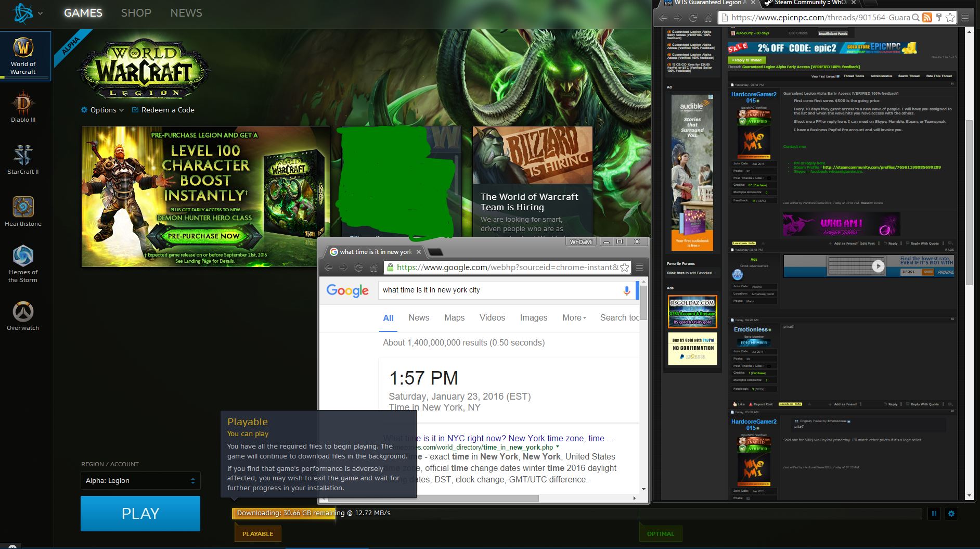Open the Region / Account dropdown showing Alpha: Legion
The width and height of the screenshot is (980, 549).
(140, 481)
